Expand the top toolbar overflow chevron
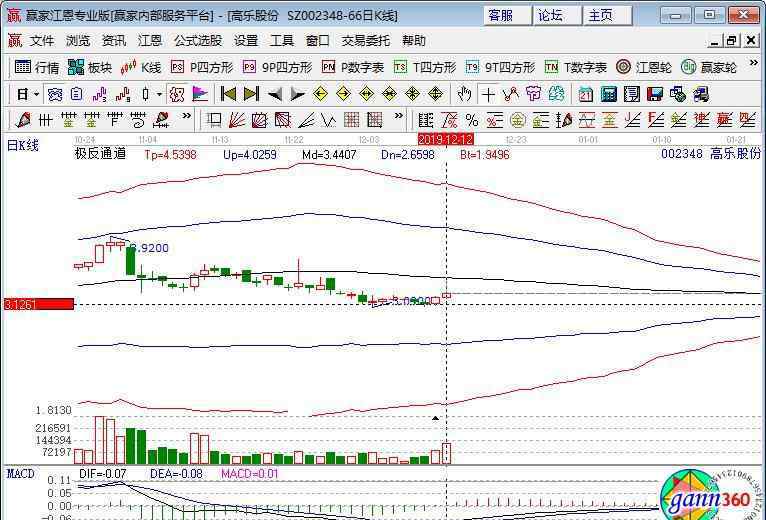Viewport: 766px width, 520px height. [753, 64]
